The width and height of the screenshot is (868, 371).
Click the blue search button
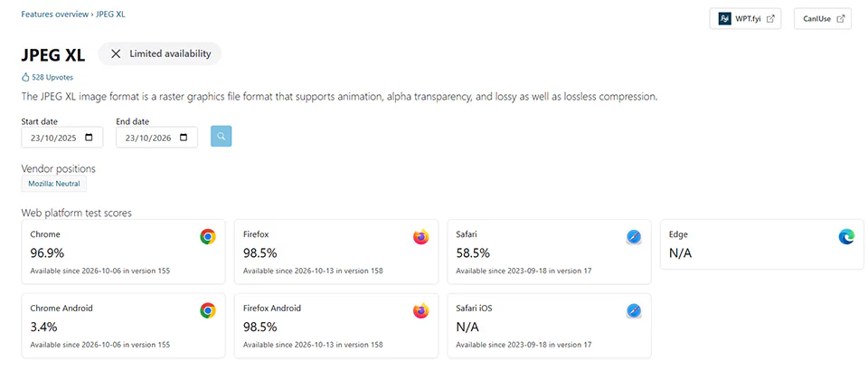click(x=221, y=137)
